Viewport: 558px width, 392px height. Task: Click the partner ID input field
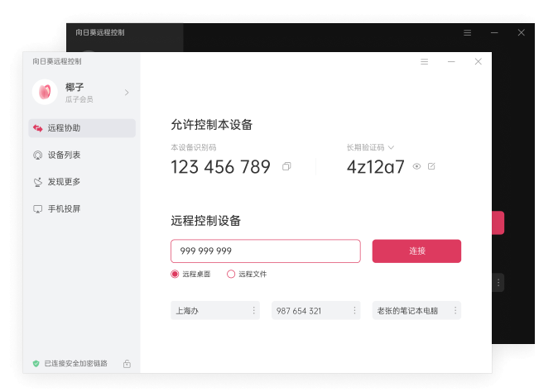(x=265, y=251)
